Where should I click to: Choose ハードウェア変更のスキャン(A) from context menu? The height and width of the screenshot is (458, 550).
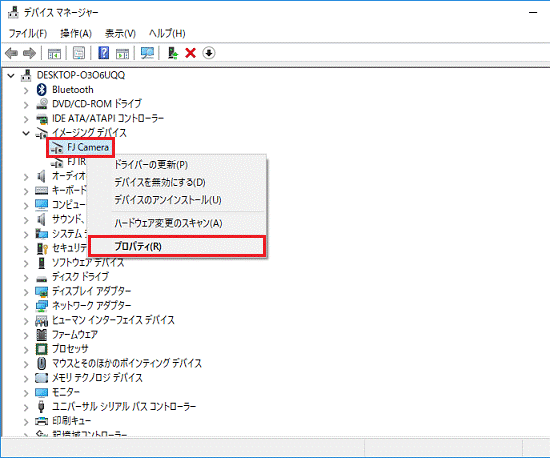point(177,223)
